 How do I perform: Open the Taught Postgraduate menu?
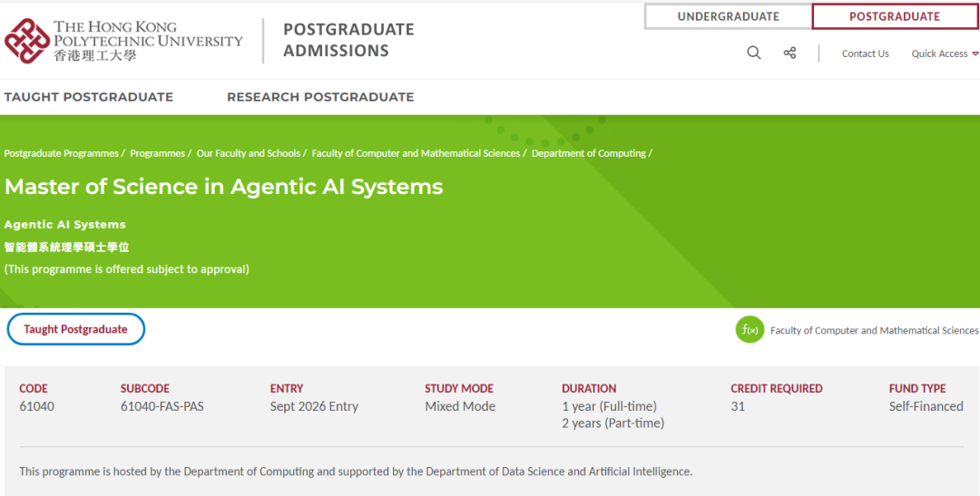point(89,97)
